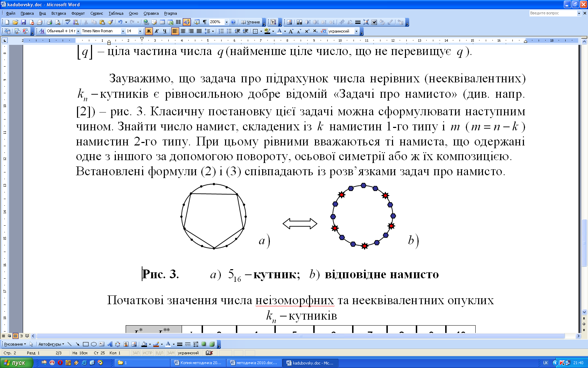Insert equation with the square root icon
This screenshot has height=368, width=588.
point(324,31)
